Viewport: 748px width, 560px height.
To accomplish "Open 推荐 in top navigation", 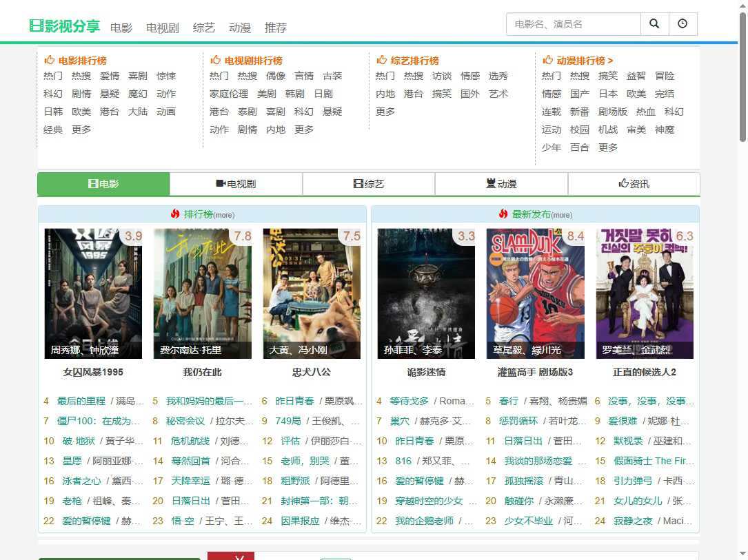I will coord(276,28).
